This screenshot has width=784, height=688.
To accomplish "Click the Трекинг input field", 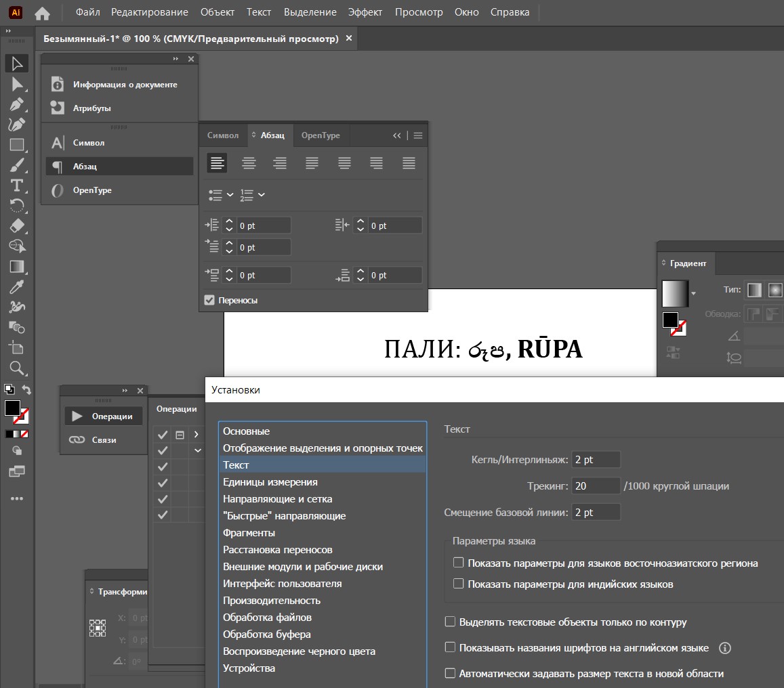I will click(x=596, y=486).
